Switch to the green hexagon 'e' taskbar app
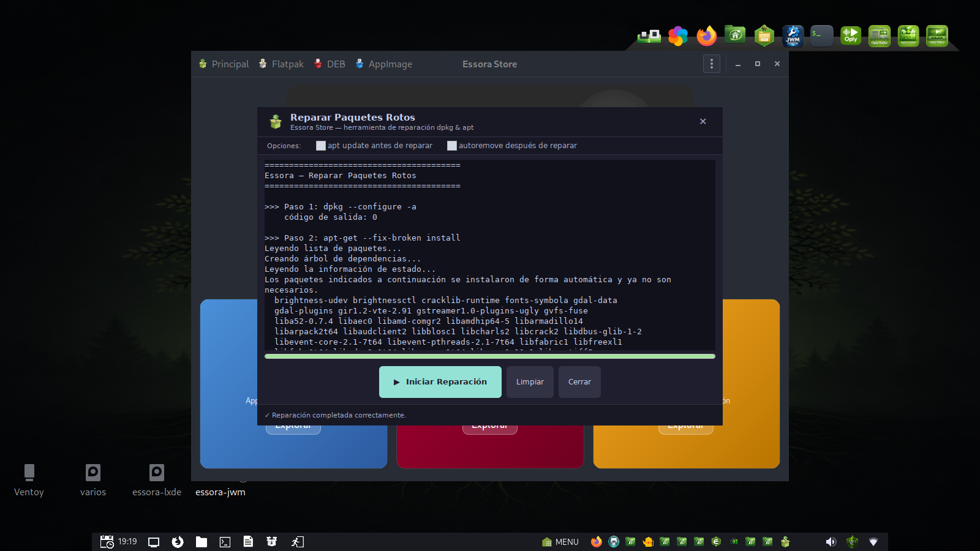The width and height of the screenshot is (980, 551). [717, 542]
